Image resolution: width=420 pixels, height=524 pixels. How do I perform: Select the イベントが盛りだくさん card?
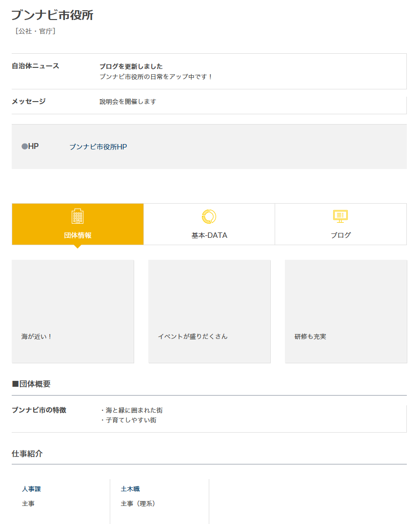click(x=209, y=311)
